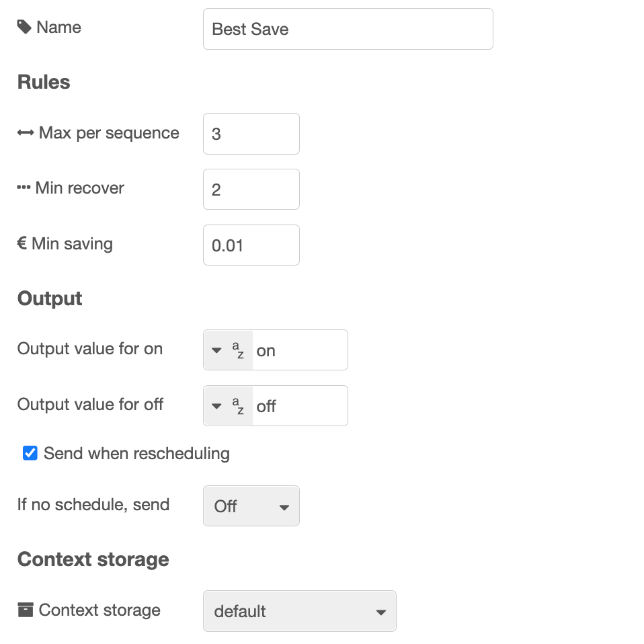Open the type selector for Output value for off
Image resolution: width=644 pixels, height=644 pixels.
[x=229, y=406]
